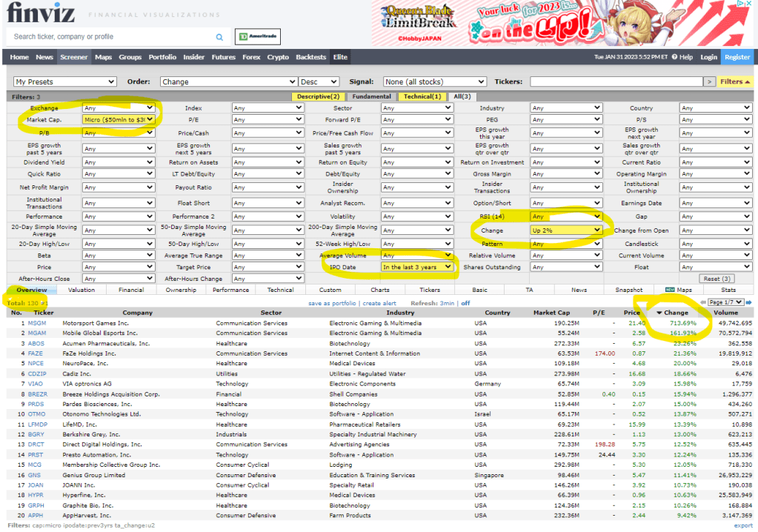Screen dimensions: 758x532
Task: Collapse the Filters panel toggle
Action: 735,82
